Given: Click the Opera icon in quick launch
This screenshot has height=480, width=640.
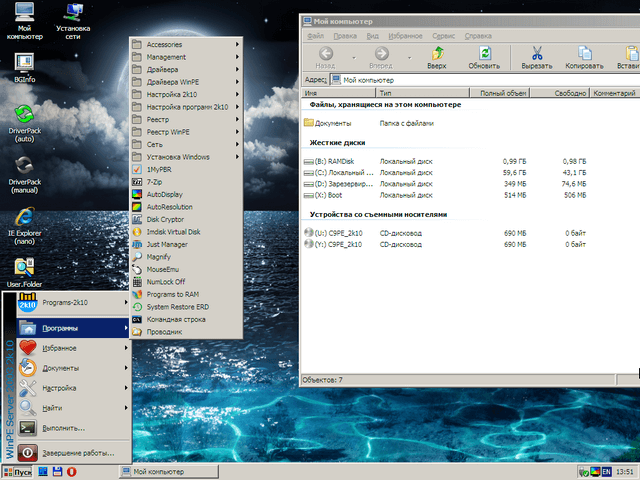Looking at the screenshot, I should [71, 471].
